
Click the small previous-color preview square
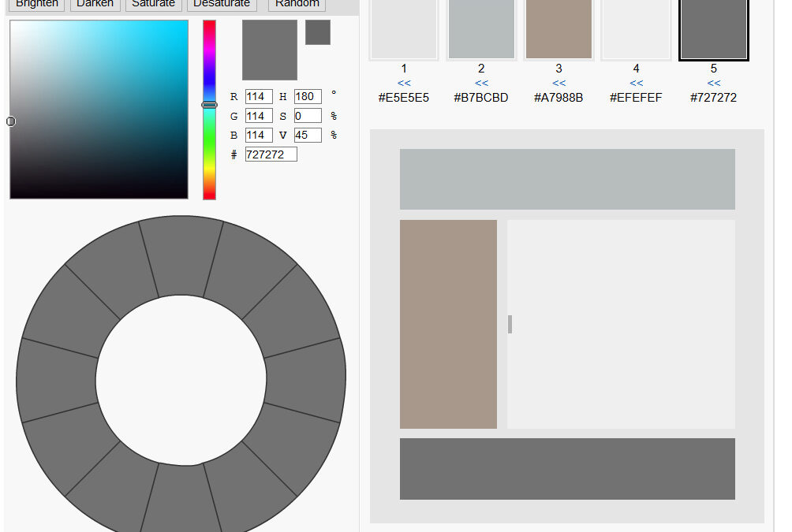coord(317,32)
